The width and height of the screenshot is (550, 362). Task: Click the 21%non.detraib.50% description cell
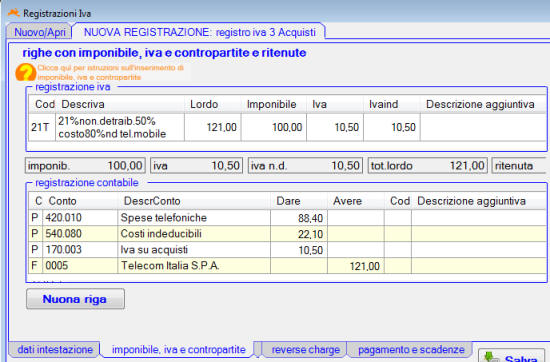coord(120,127)
